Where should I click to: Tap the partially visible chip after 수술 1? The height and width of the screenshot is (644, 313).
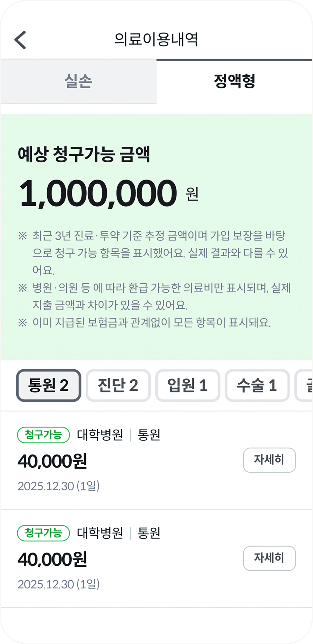304,385
